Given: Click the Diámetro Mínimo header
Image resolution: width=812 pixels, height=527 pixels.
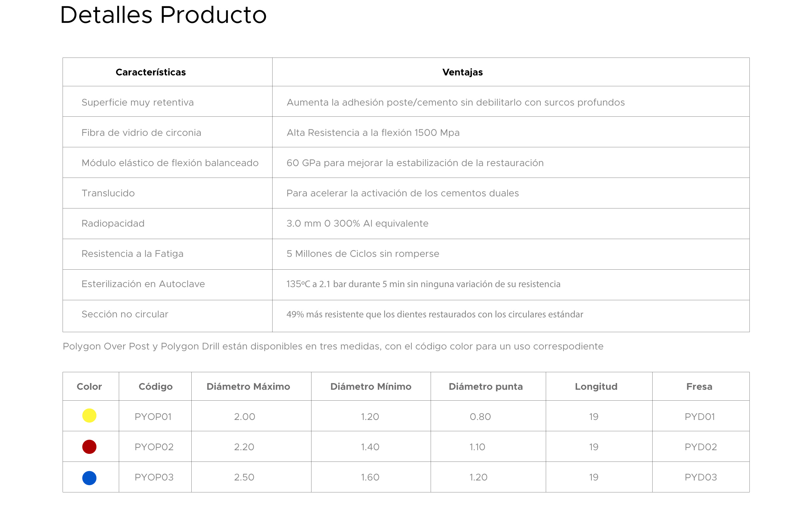Looking at the screenshot, I should tap(370, 387).
